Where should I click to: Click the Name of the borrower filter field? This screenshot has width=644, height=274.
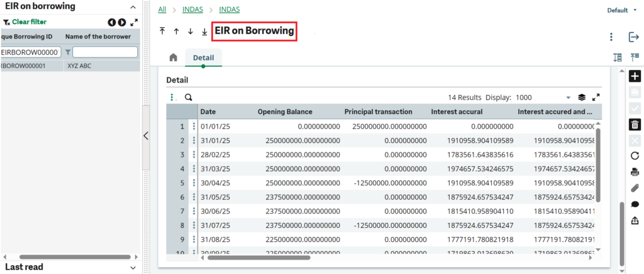[x=104, y=52]
